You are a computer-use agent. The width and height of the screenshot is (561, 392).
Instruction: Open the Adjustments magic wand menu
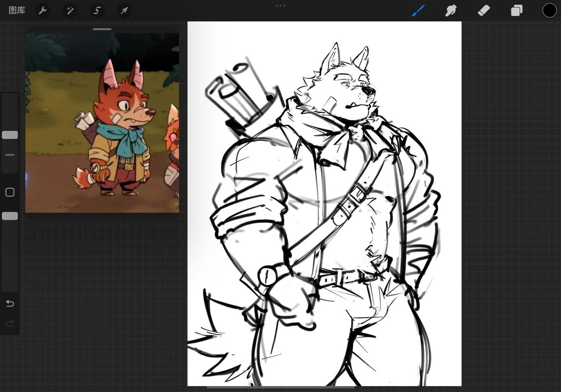(x=69, y=11)
